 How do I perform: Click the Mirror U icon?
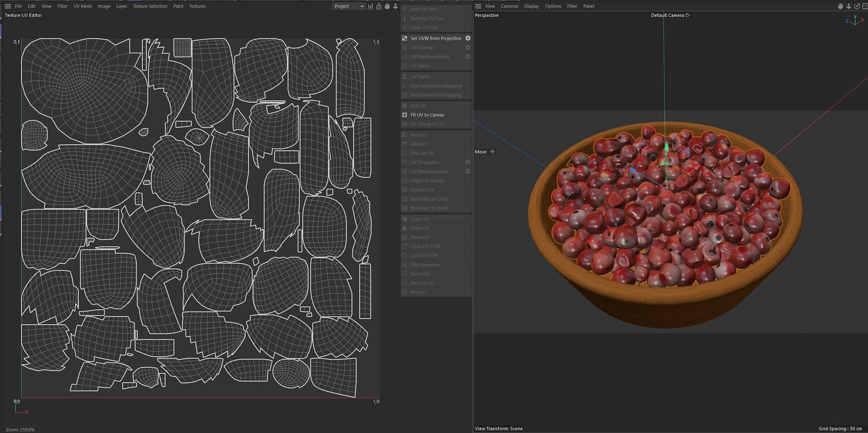point(404,135)
